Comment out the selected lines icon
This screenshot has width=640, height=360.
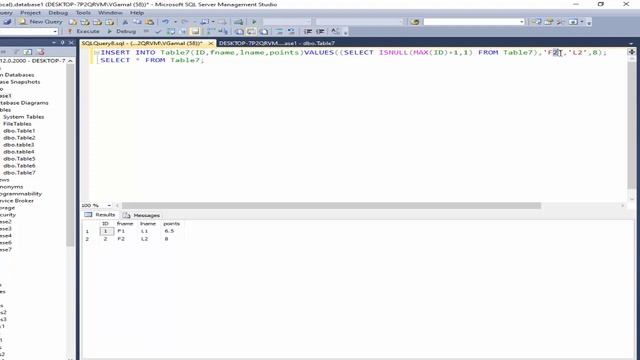click(x=279, y=31)
